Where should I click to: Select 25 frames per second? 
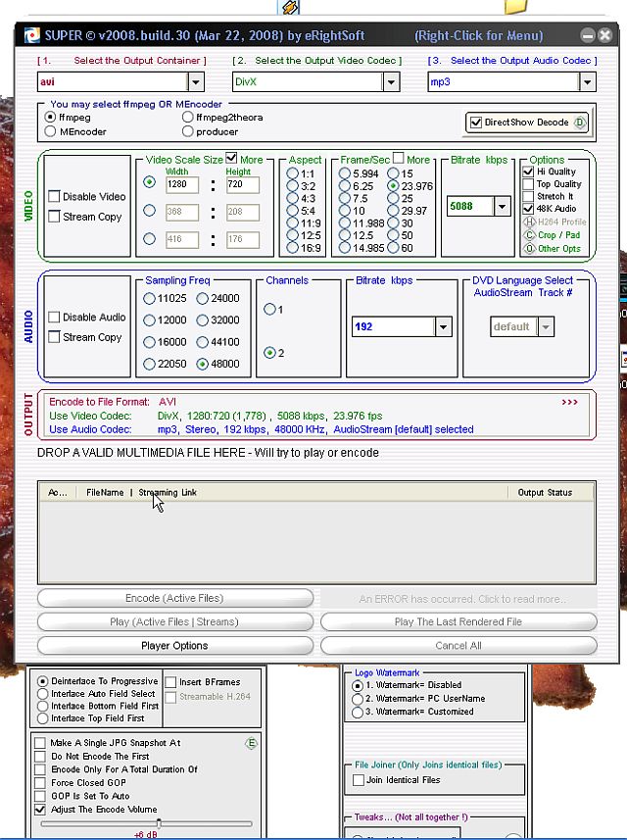click(x=394, y=198)
